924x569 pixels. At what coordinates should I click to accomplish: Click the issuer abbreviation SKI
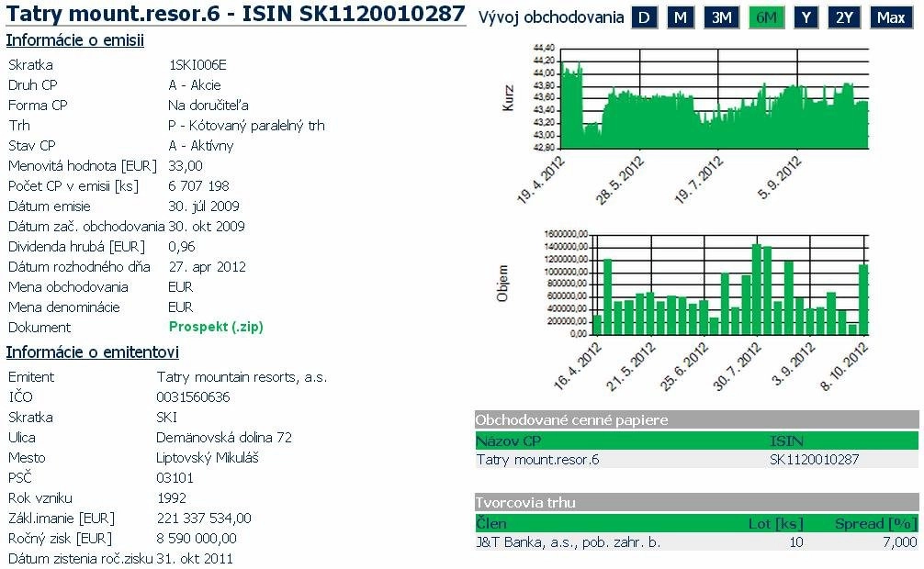tap(167, 417)
